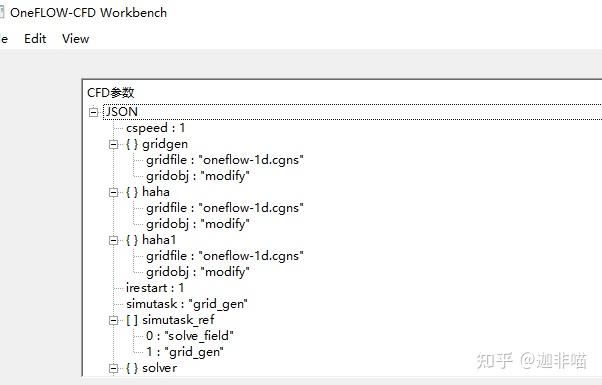The image size is (602, 385).
Task: Select the '{ } haha' tree row
Action: click(x=148, y=192)
